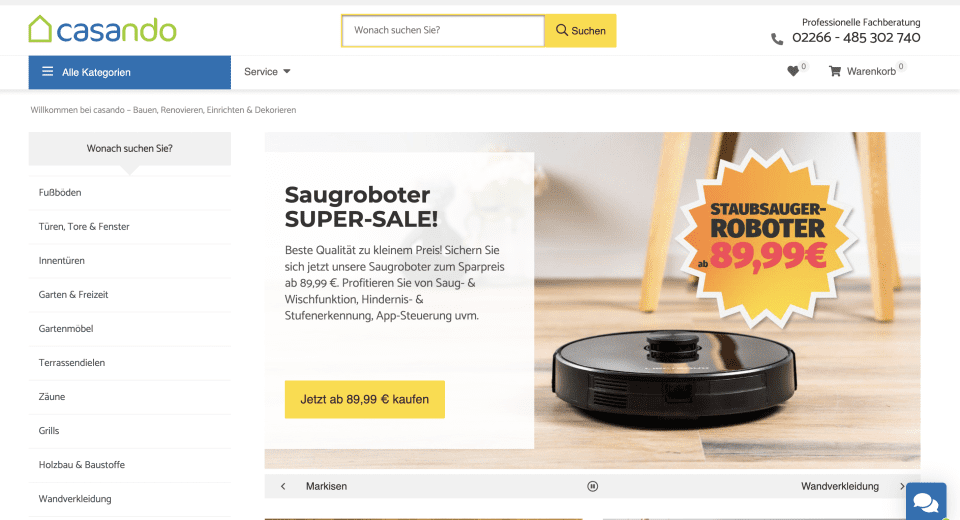
Task: Click the hamburger icon in Alle Kategorien
Action: pyautogui.click(x=47, y=72)
